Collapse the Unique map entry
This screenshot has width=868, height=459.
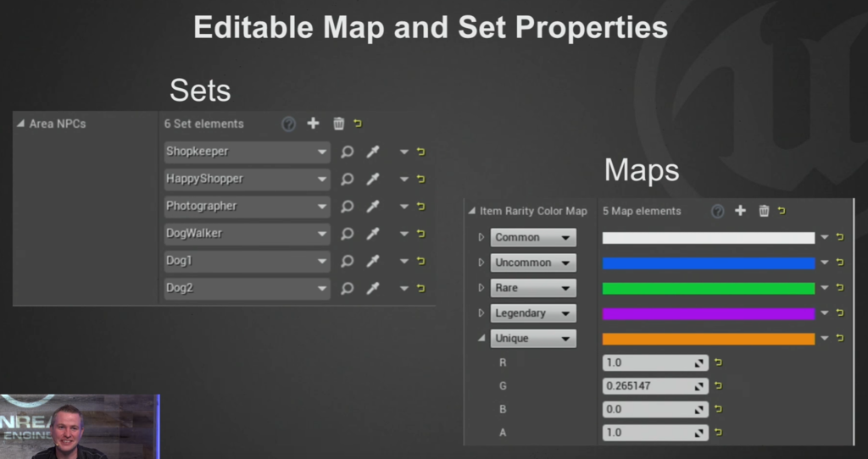point(481,338)
